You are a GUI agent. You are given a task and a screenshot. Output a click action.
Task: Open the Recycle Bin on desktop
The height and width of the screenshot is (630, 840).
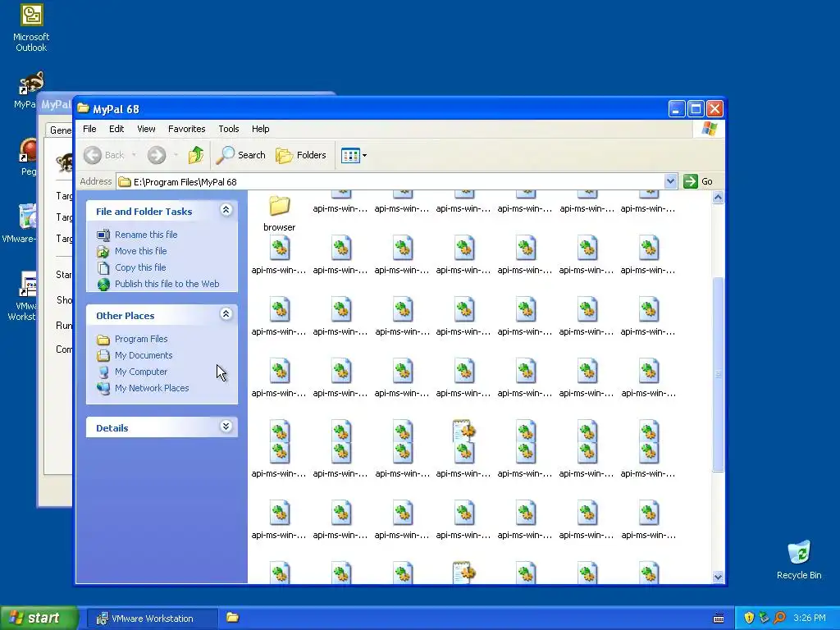point(799,559)
